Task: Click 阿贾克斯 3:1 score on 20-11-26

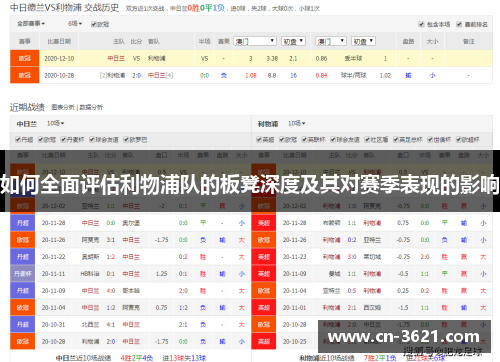Action: [x=111, y=240]
